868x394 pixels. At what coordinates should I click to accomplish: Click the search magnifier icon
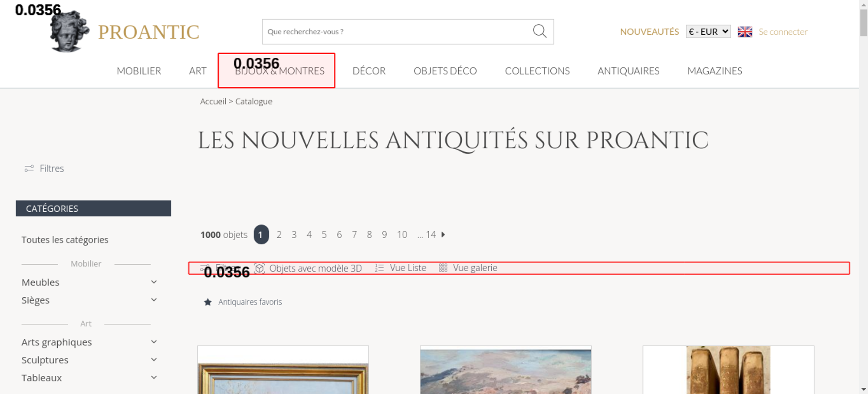[539, 31]
